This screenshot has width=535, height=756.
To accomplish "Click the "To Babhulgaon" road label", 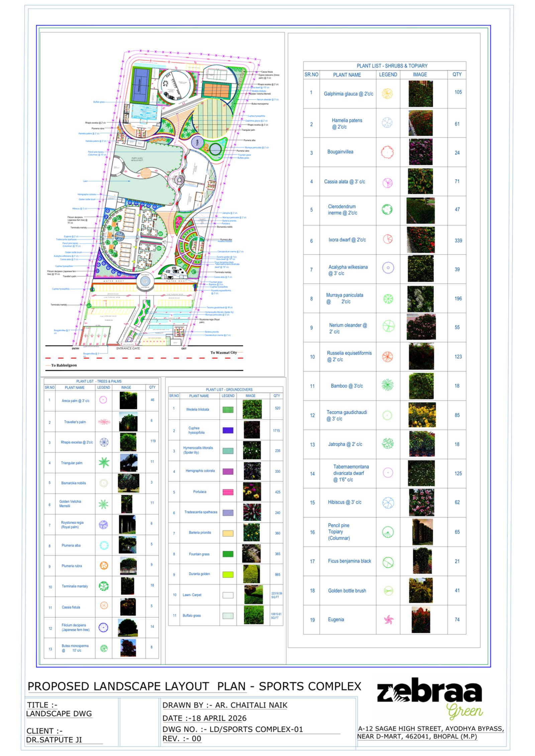I will coord(64,365).
